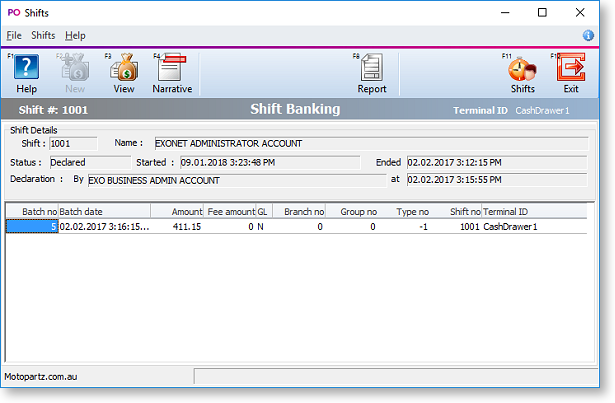Open the Help menu

[76, 35]
